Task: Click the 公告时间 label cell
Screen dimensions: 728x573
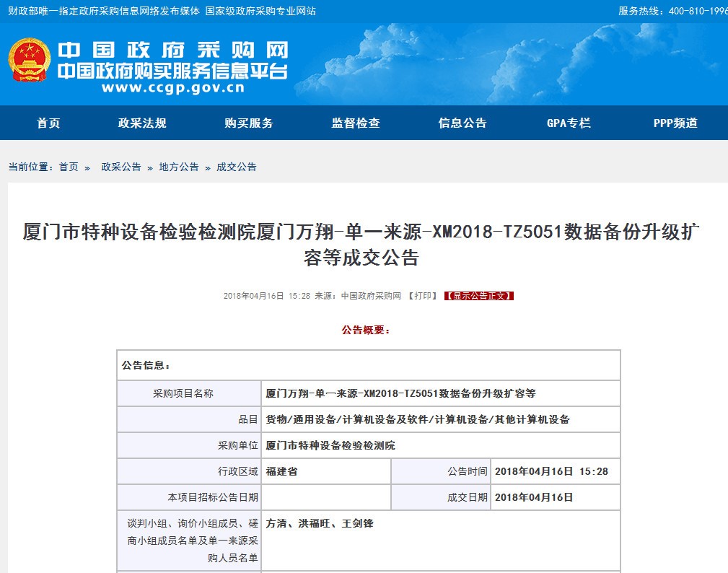Action: (x=441, y=471)
